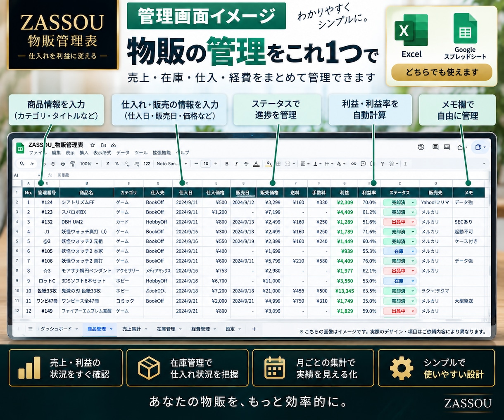This screenshot has width=504, height=420.
Task: Star the ZASSOU_物販管理表 document
Action: point(93,145)
